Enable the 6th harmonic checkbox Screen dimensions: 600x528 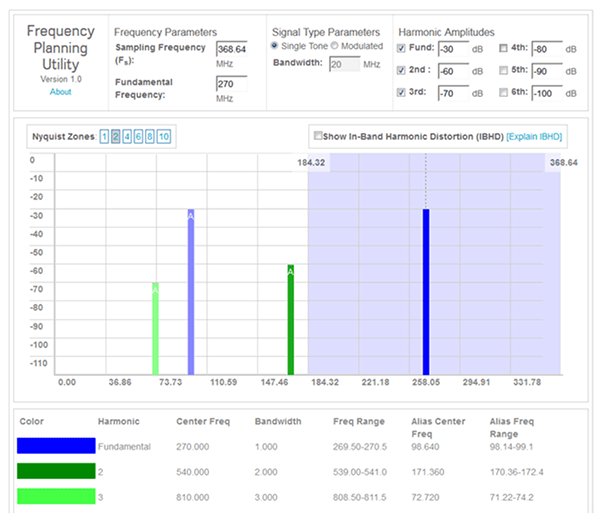(504, 93)
